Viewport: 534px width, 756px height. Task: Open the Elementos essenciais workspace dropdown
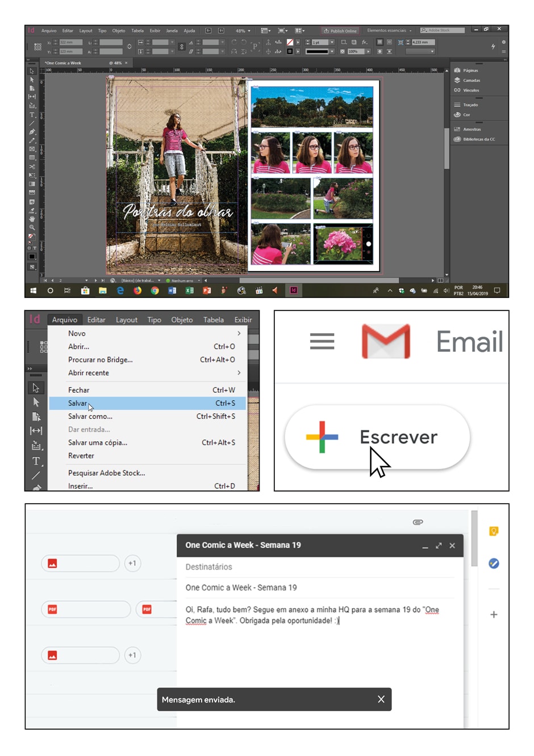389,31
